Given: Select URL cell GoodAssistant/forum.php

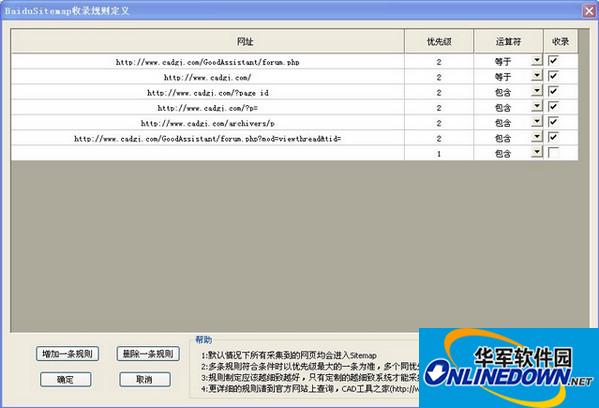Looking at the screenshot, I should [x=207, y=62].
